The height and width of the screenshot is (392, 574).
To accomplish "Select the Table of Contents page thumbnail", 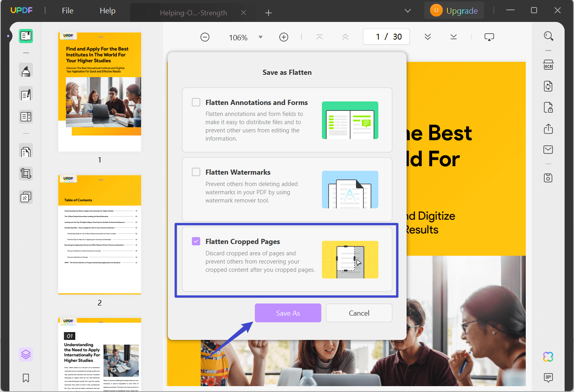I will (99, 234).
